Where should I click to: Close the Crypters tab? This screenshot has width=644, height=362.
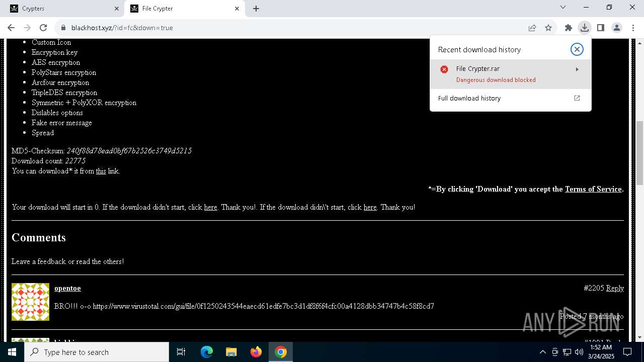117,9
